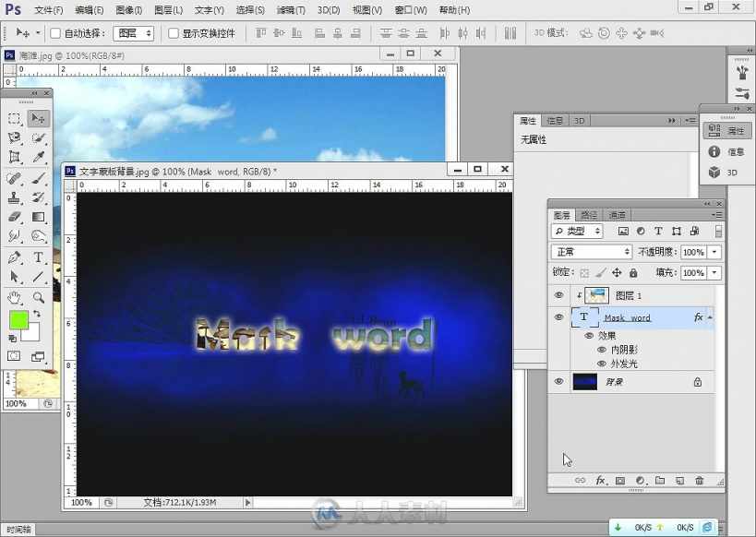The image size is (756, 537).
Task: Add layer style via fx button
Action: point(601,481)
